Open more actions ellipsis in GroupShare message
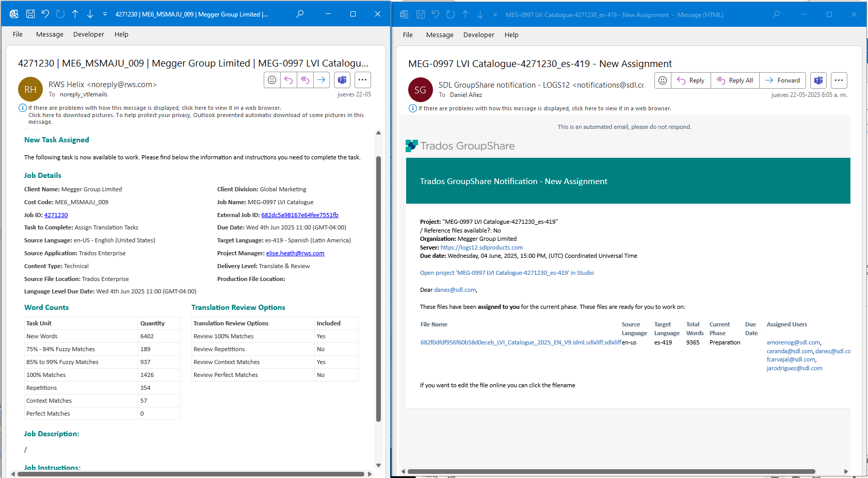Screen dimensions: 868x478 [839, 80]
